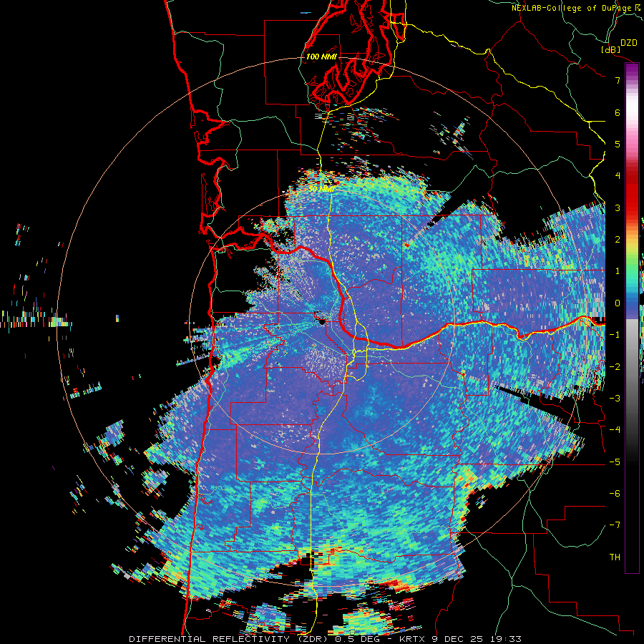Viewport: 644px width, 644px height.
Task: Click the legend value label 1
Action: pyautogui.click(x=618, y=271)
